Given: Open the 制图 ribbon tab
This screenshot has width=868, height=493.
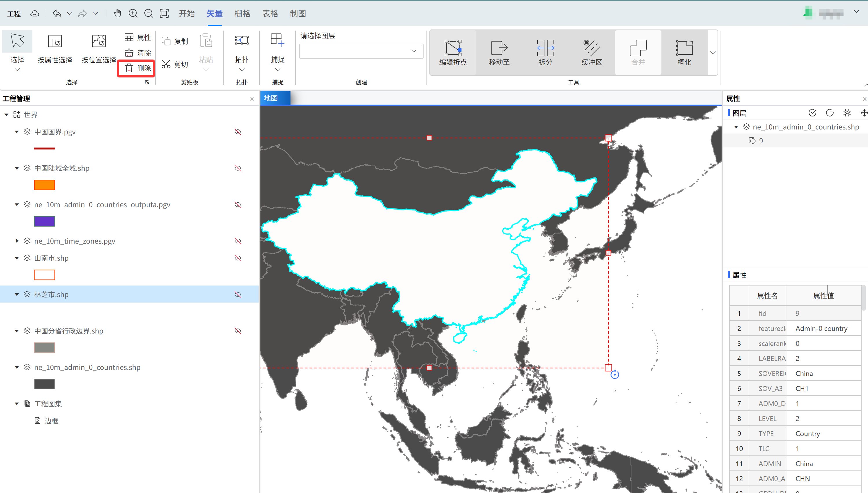Looking at the screenshot, I should point(298,14).
